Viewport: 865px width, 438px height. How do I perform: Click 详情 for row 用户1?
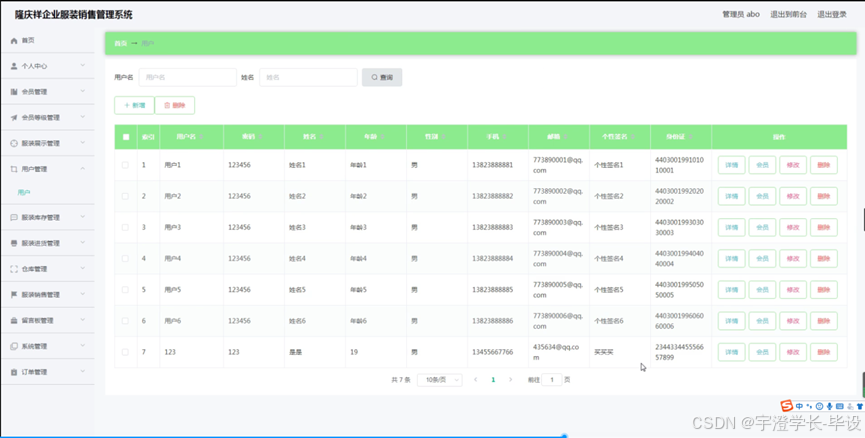tap(731, 165)
